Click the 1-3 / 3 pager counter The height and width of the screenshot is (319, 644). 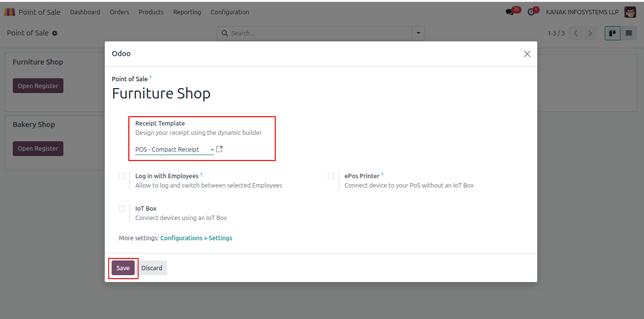[556, 33]
